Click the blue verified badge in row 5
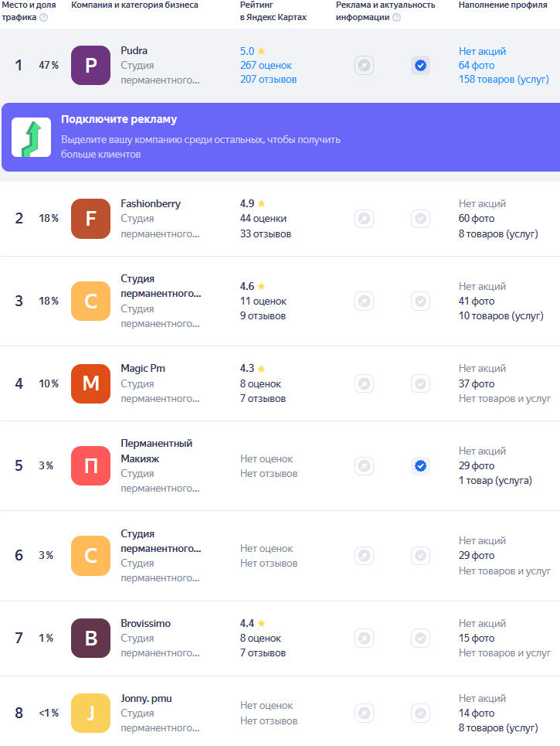 [421, 466]
